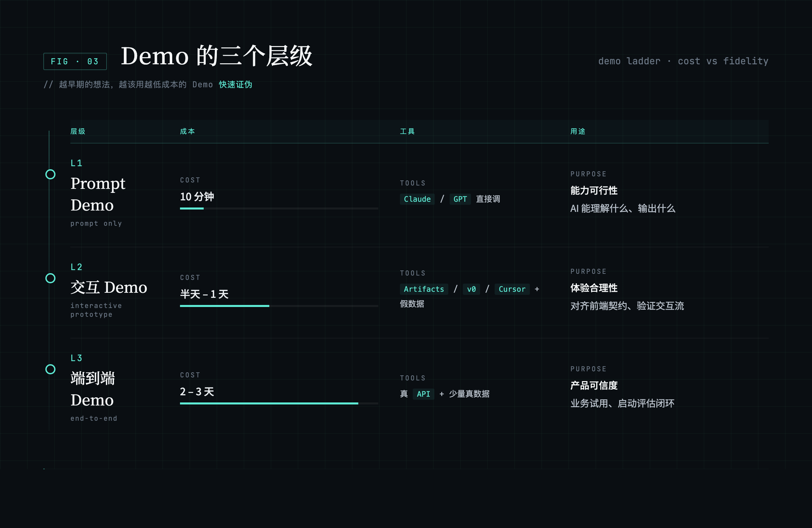Click the 层级 column header
The height and width of the screenshot is (528, 812).
(78, 131)
